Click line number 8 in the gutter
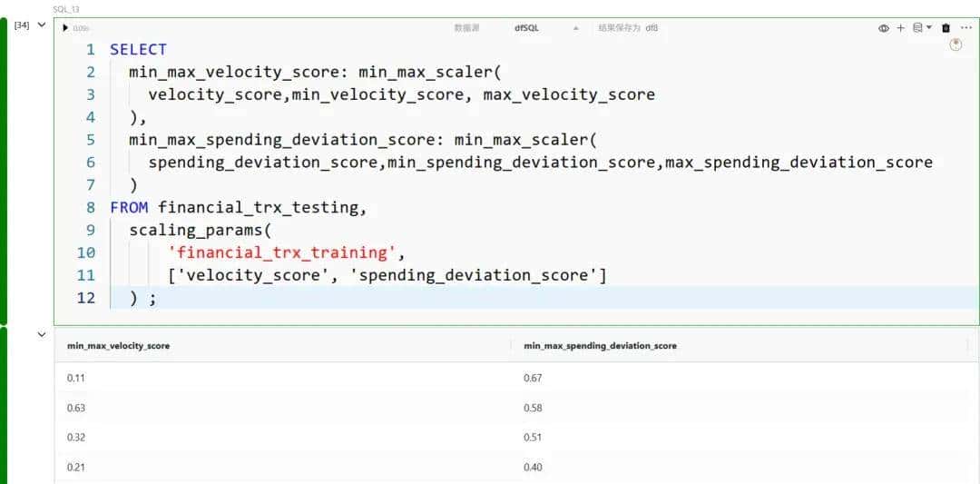 coord(91,208)
